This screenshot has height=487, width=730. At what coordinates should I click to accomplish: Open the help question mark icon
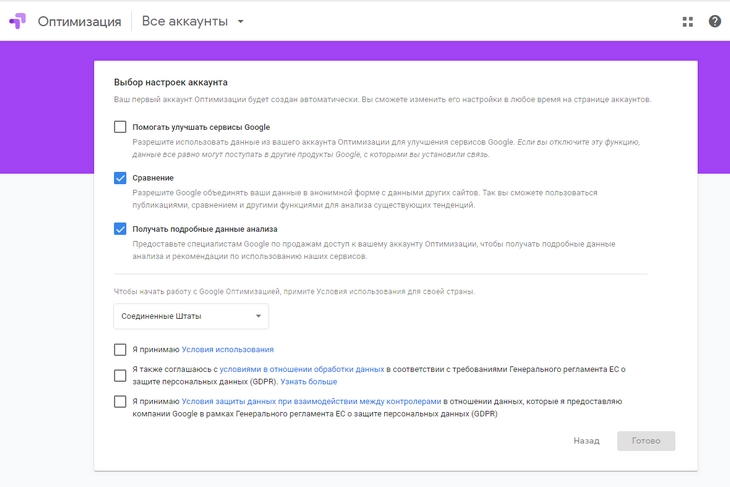pyautogui.click(x=714, y=21)
